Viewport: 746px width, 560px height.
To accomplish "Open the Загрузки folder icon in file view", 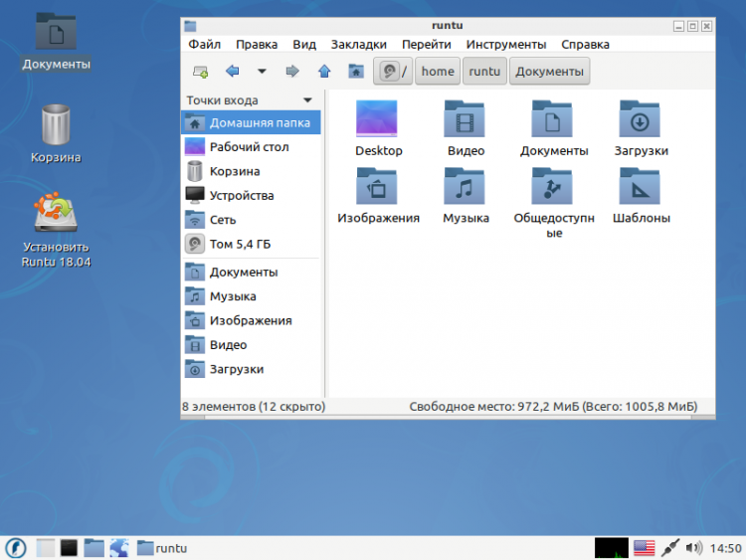I will [x=640, y=119].
